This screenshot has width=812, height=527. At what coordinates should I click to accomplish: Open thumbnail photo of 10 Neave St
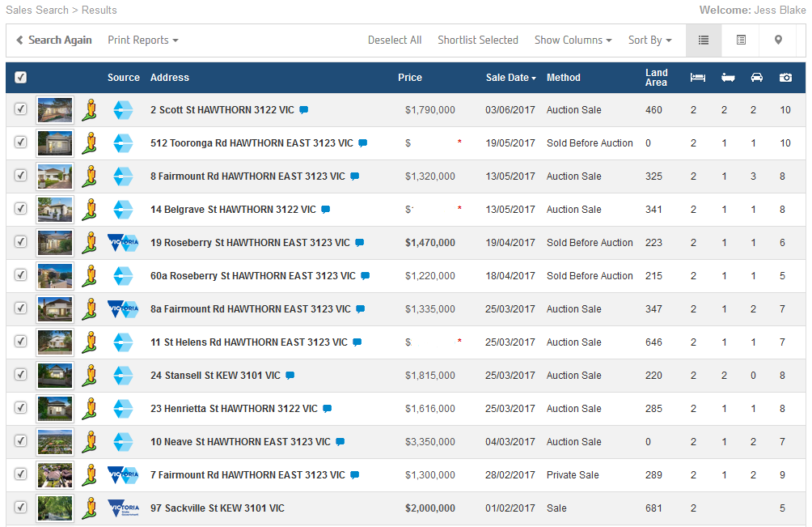coord(55,442)
